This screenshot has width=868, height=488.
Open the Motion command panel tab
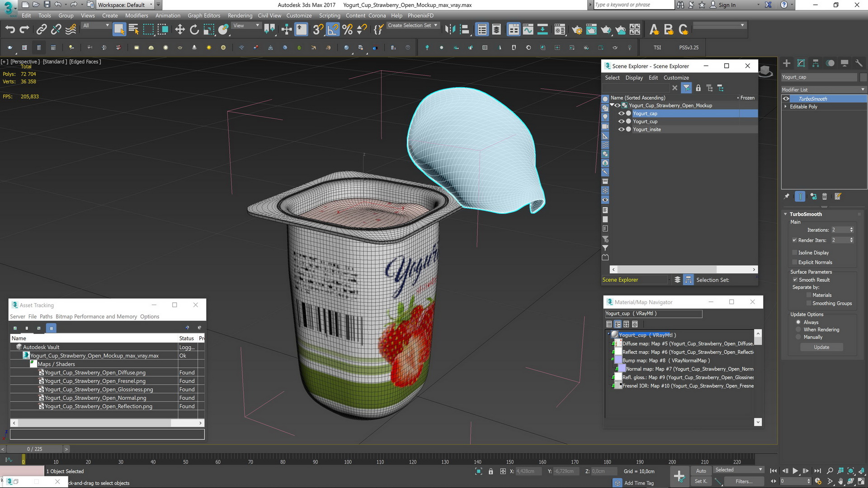(x=830, y=63)
